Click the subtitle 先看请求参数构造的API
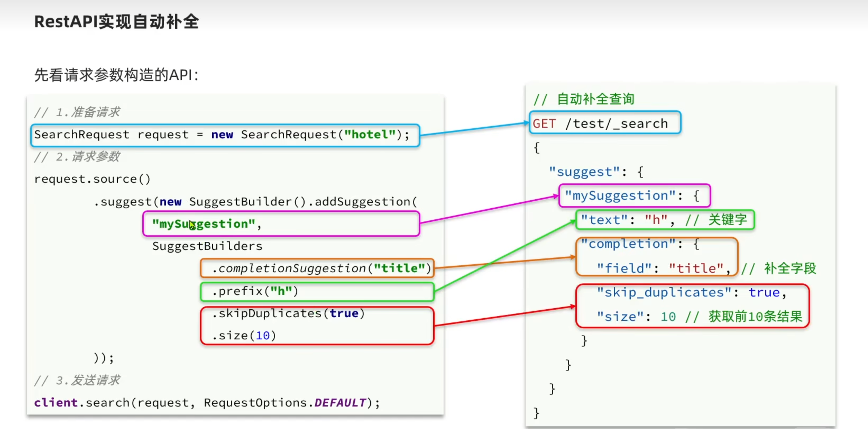This screenshot has height=429, width=868. click(116, 75)
